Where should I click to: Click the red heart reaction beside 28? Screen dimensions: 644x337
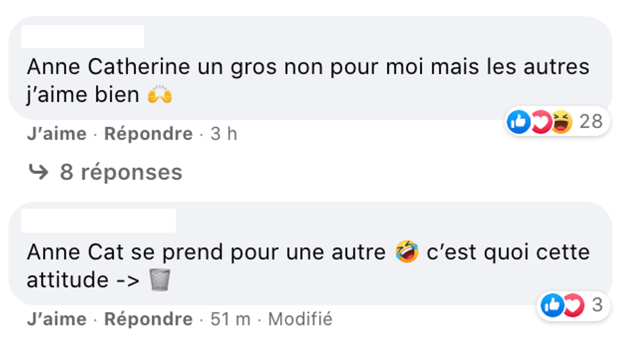pyautogui.click(x=540, y=122)
